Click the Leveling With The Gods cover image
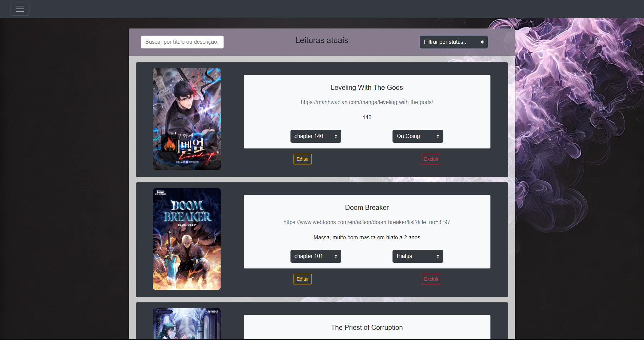 pyautogui.click(x=186, y=119)
